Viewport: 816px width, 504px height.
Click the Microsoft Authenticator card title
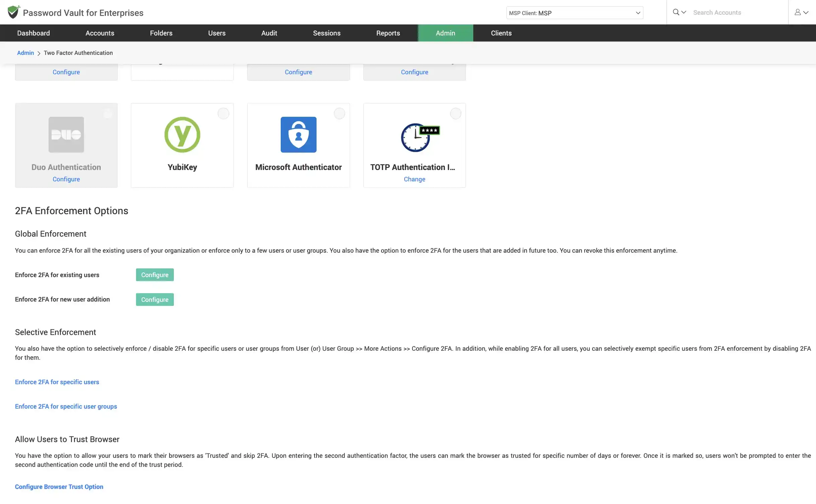tap(298, 167)
